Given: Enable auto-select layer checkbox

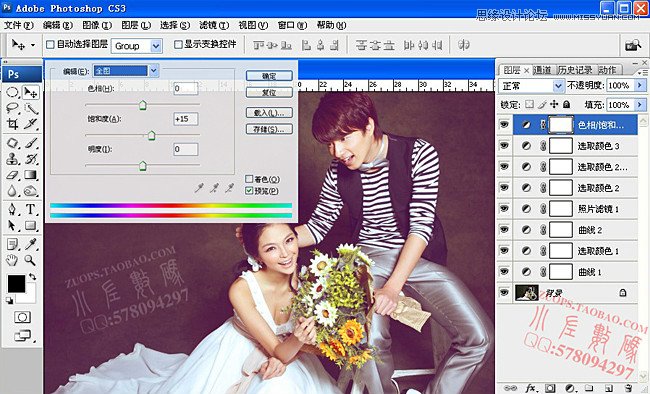Looking at the screenshot, I should pos(50,44).
